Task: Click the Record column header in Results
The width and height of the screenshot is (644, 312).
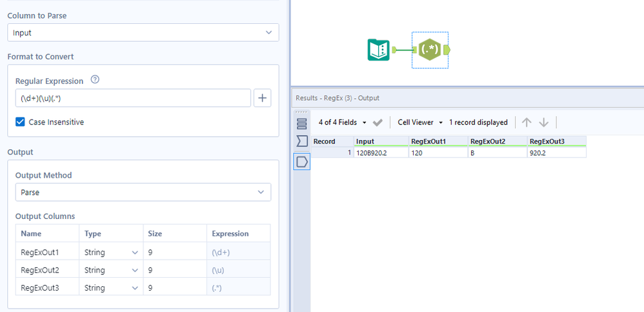Action: (x=333, y=141)
